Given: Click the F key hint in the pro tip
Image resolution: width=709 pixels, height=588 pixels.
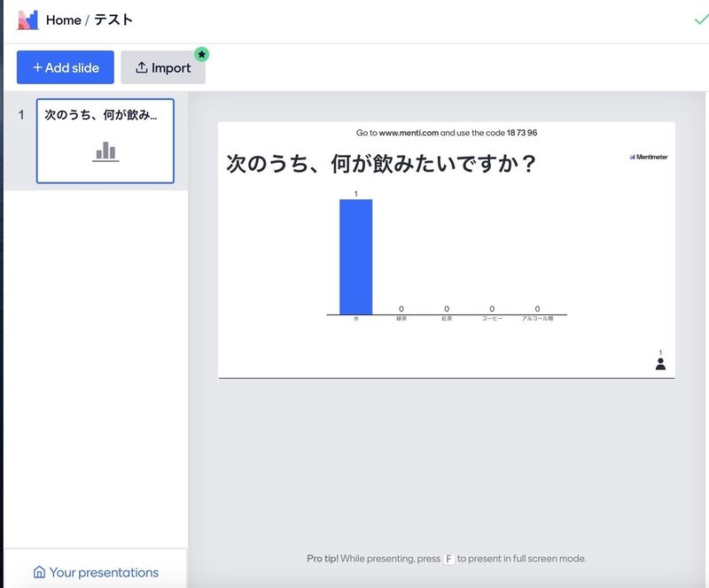Looking at the screenshot, I should point(451,559).
